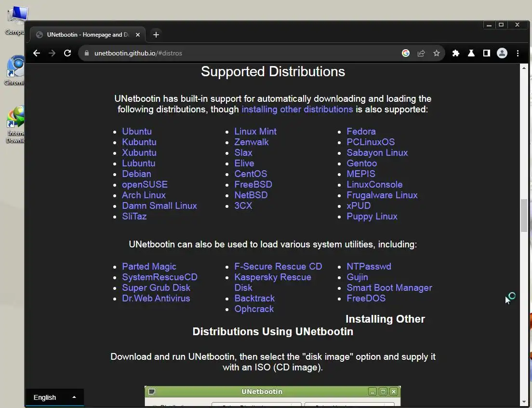Click the scrollbar up arrow
The width and height of the screenshot is (532, 408).
pyautogui.click(x=524, y=68)
